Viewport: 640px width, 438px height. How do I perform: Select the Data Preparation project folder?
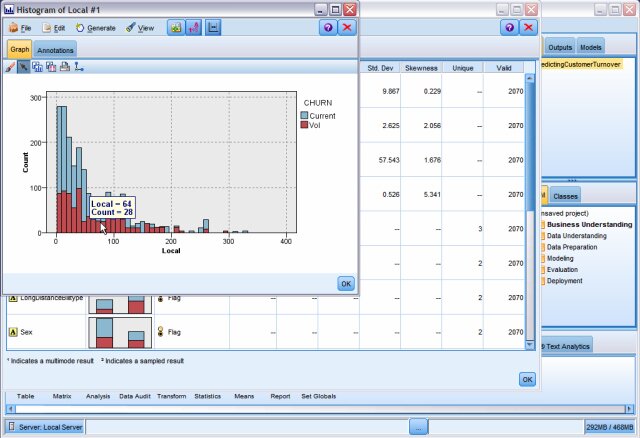[x=569, y=247]
